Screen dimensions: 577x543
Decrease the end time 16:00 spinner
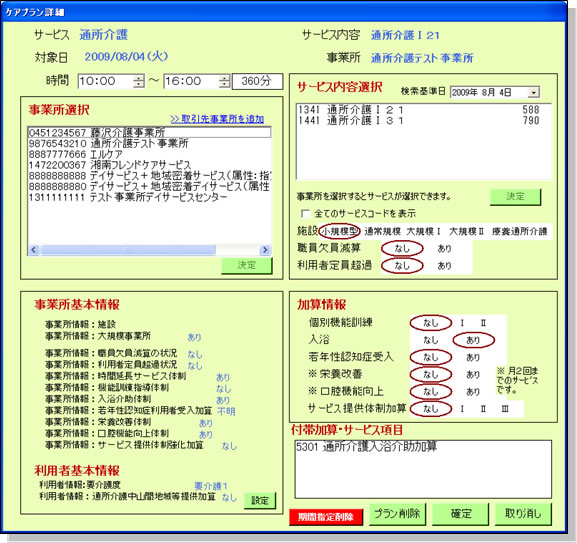pyautogui.click(x=224, y=85)
